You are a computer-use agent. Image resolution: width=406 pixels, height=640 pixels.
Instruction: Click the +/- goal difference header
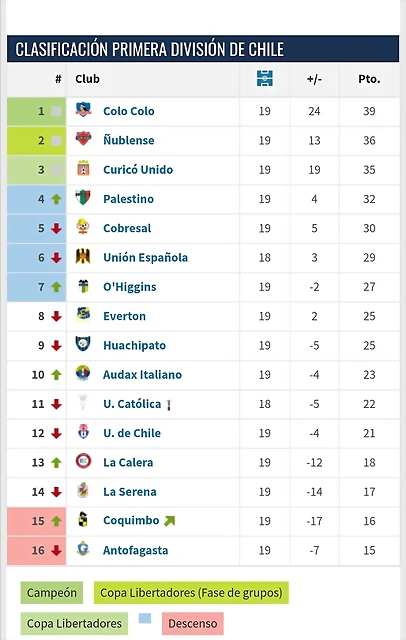(x=314, y=79)
